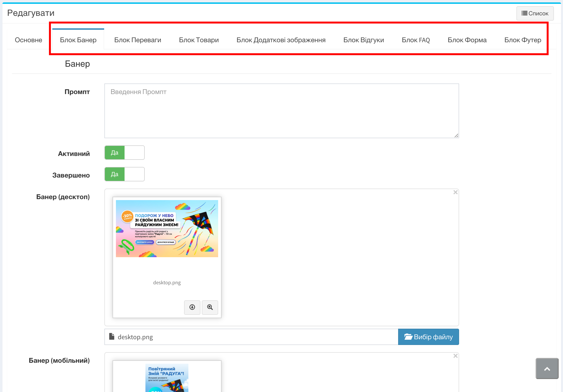
Task: Download the desktop.png banner image
Action: [192, 307]
